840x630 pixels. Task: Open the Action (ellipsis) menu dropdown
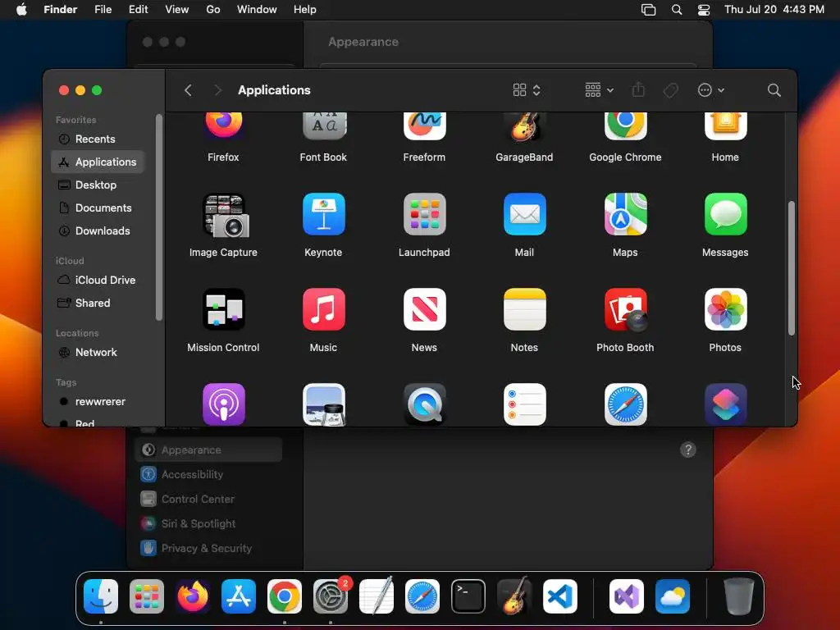[711, 90]
